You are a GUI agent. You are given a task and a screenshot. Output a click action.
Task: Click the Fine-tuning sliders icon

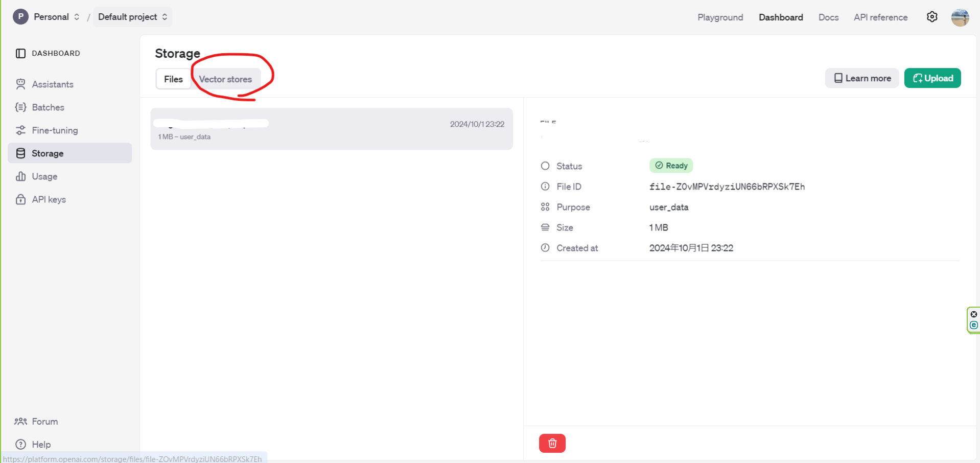point(20,130)
